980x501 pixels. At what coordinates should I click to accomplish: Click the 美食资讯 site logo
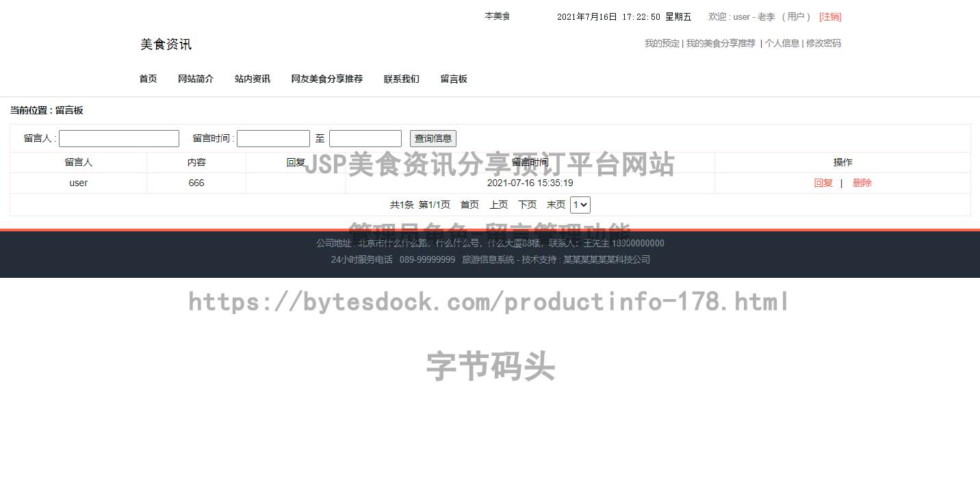click(165, 44)
